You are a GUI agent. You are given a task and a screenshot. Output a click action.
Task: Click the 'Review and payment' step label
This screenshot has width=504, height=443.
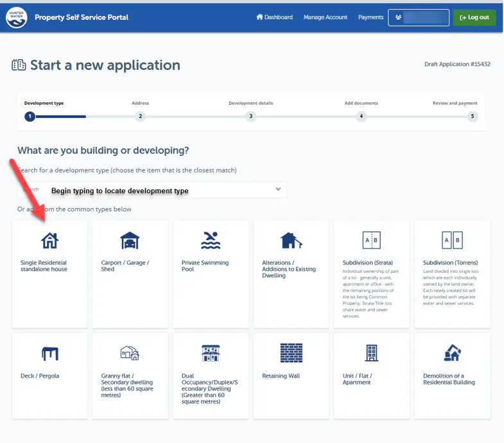pyautogui.click(x=455, y=103)
